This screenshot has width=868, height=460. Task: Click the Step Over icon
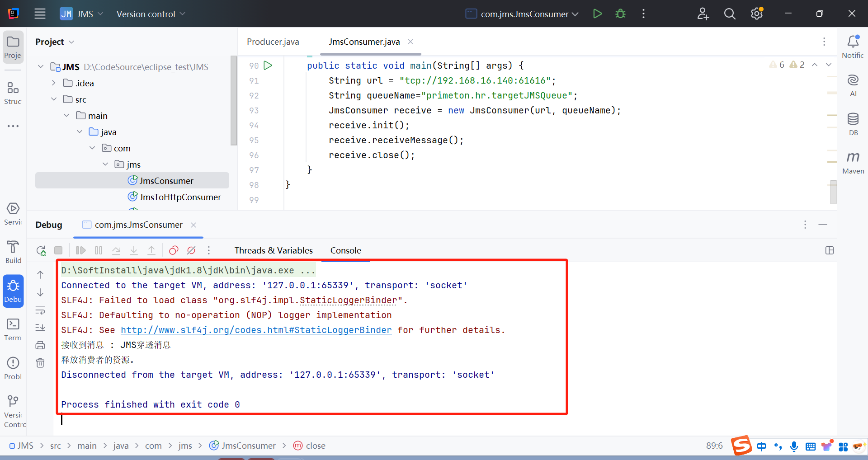116,250
